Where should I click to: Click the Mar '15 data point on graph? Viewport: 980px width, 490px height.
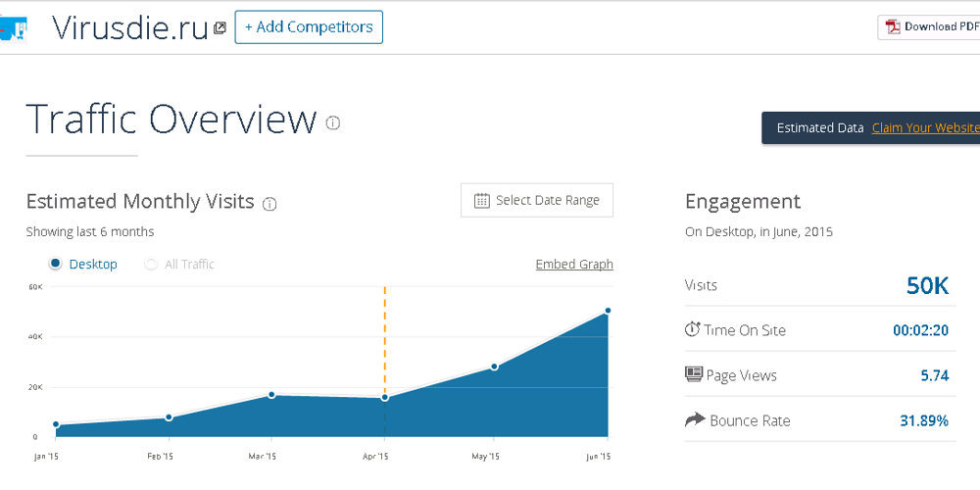click(271, 395)
